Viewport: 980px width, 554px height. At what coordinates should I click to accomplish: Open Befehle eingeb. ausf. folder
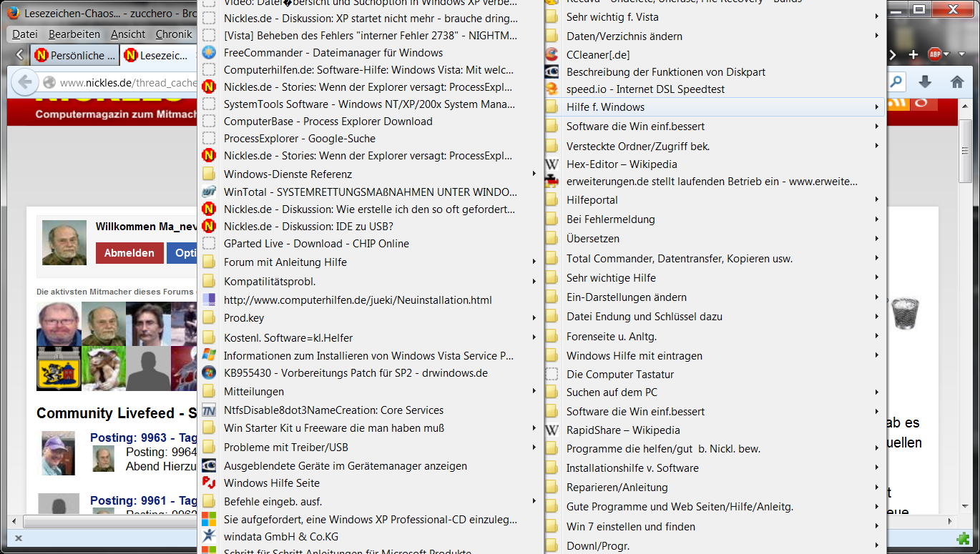pos(369,501)
